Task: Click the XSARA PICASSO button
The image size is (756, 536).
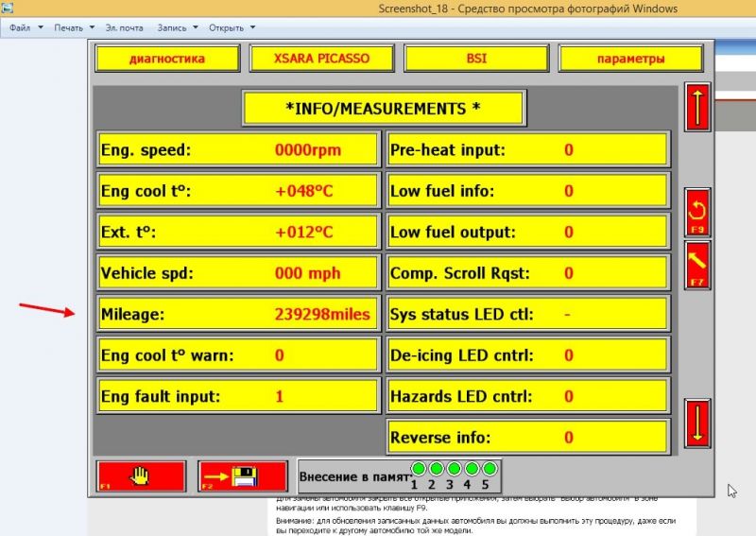Action: (321, 59)
